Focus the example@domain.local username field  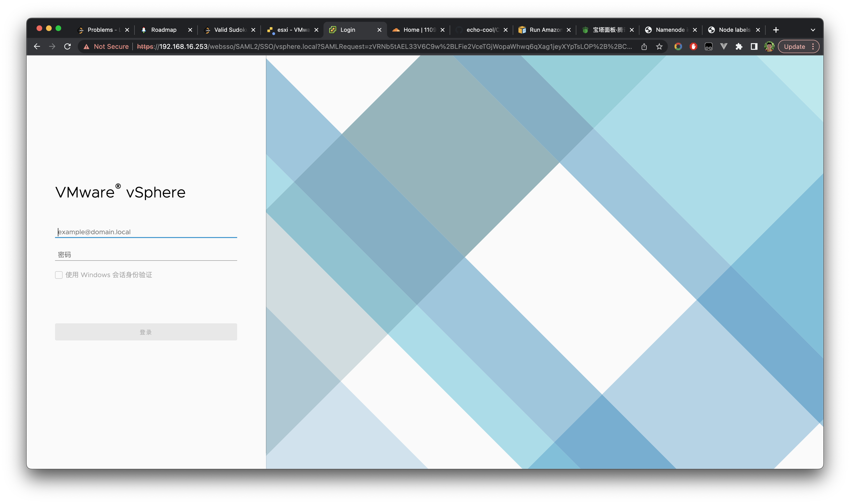146,232
